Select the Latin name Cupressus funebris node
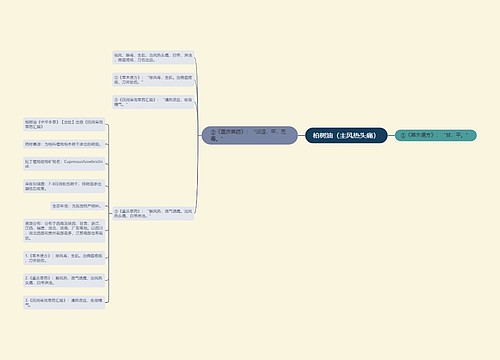This screenshot has width=500, height=360. 64,164
